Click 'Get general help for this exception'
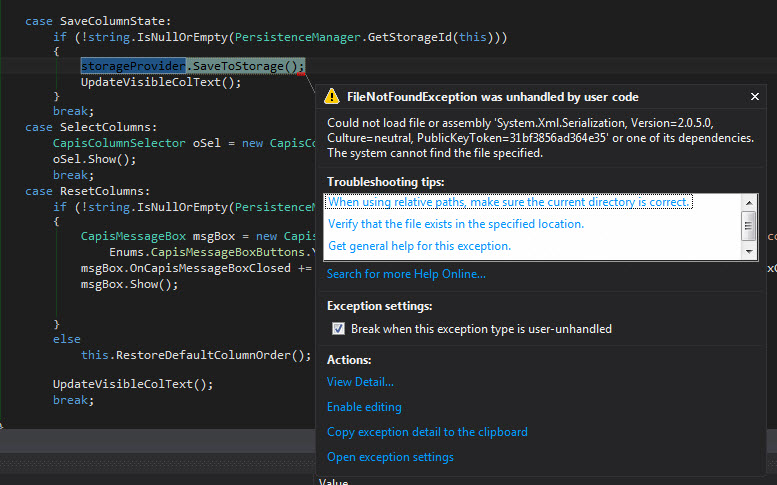Viewport: 777px width, 485px height. click(x=419, y=246)
